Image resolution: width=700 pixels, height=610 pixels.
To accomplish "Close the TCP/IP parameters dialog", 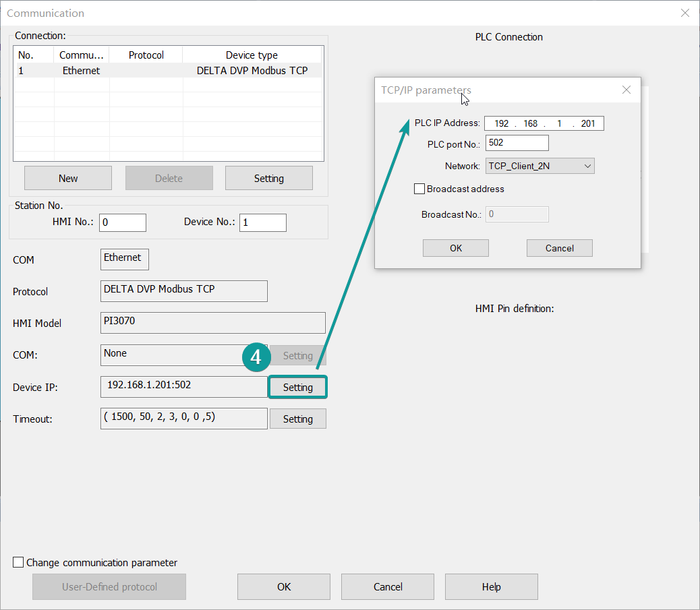I will (x=626, y=90).
